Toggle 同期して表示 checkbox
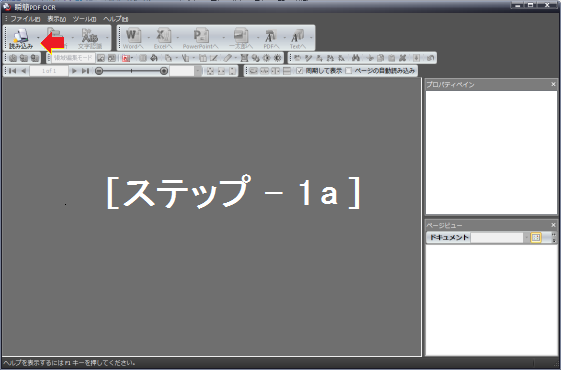This screenshot has width=561, height=370. (299, 71)
